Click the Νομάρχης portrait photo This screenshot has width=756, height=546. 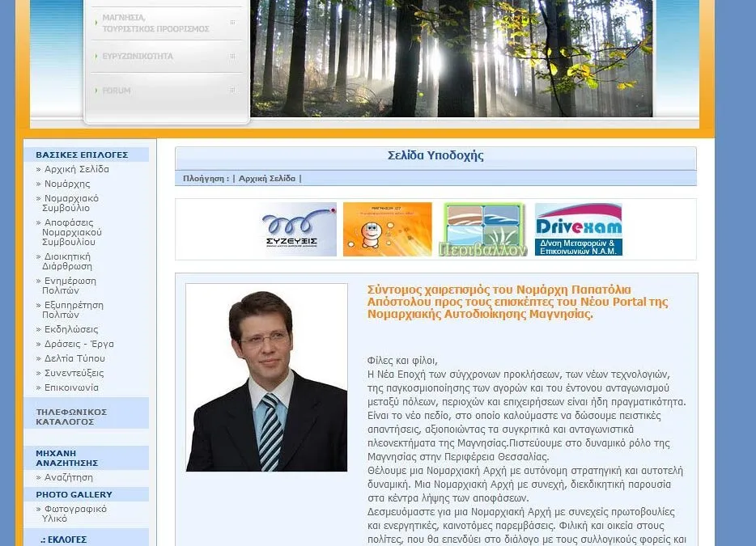tap(266, 378)
